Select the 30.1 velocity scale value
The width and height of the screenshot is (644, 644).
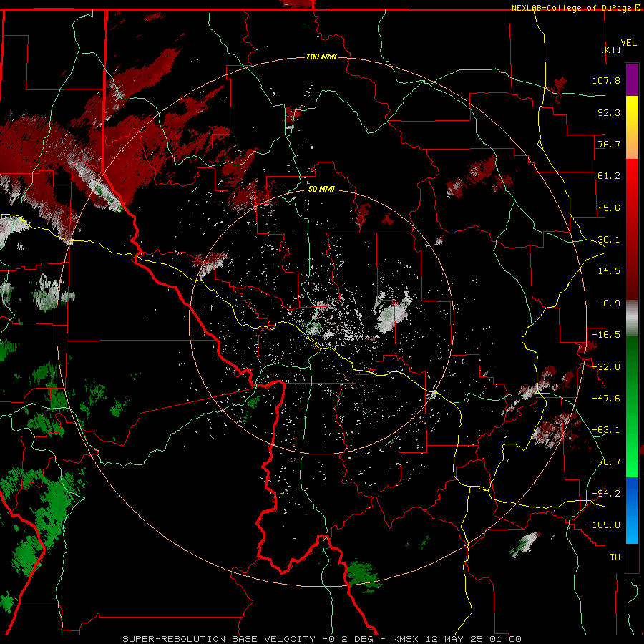click(609, 240)
